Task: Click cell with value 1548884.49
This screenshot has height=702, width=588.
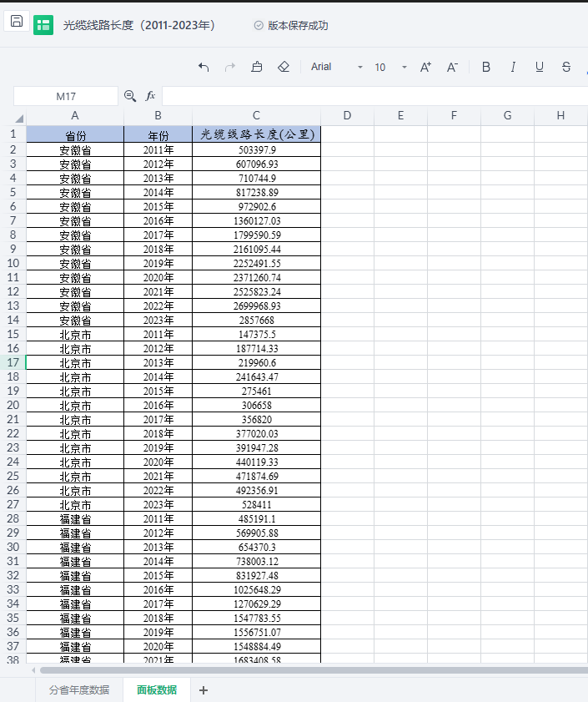Action: point(256,646)
